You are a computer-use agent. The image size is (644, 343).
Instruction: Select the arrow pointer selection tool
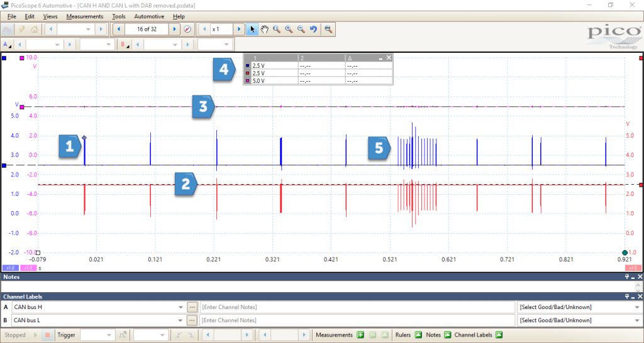tap(252, 29)
